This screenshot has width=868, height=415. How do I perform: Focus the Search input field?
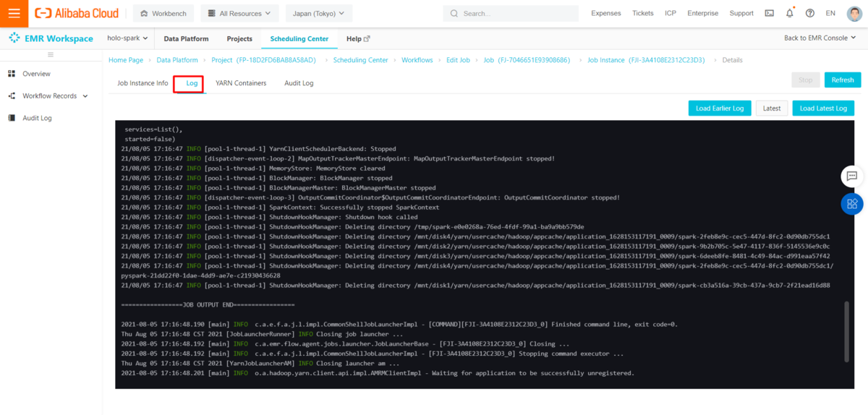point(511,13)
